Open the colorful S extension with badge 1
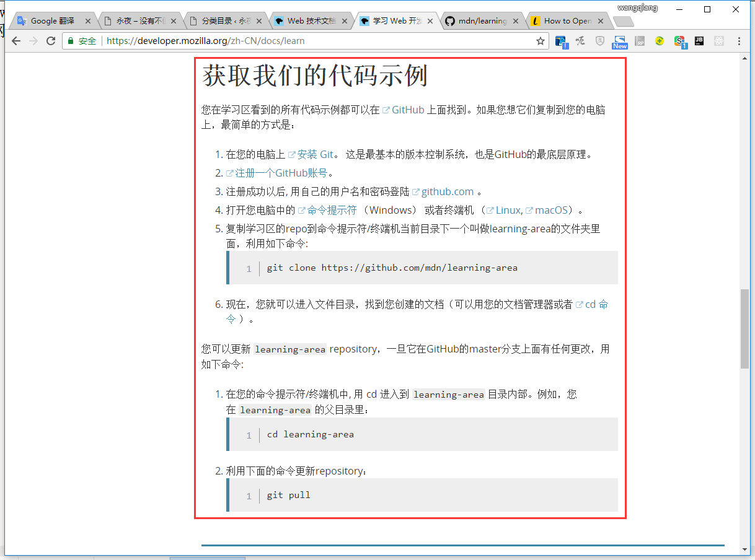The image size is (755, 560). coord(679,42)
